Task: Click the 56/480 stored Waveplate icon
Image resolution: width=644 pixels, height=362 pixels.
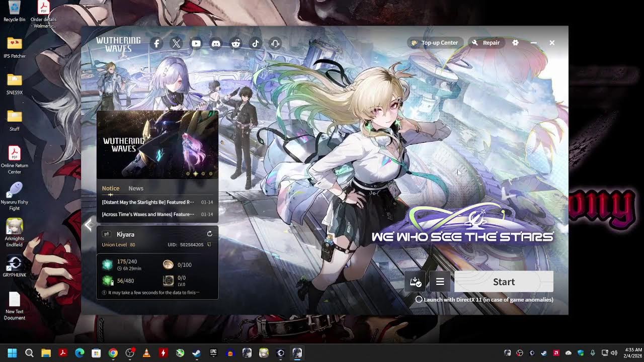Action: (x=107, y=281)
